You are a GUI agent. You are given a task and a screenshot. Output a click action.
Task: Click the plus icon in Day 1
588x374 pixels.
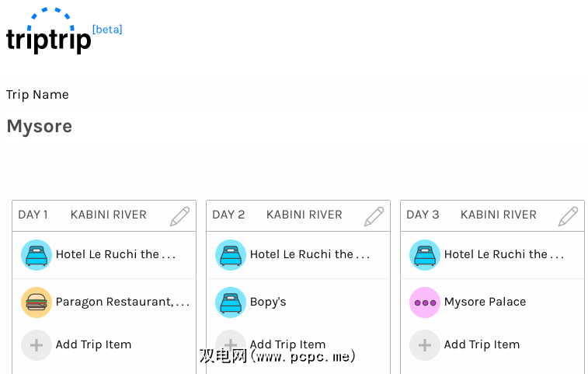click(x=37, y=345)
